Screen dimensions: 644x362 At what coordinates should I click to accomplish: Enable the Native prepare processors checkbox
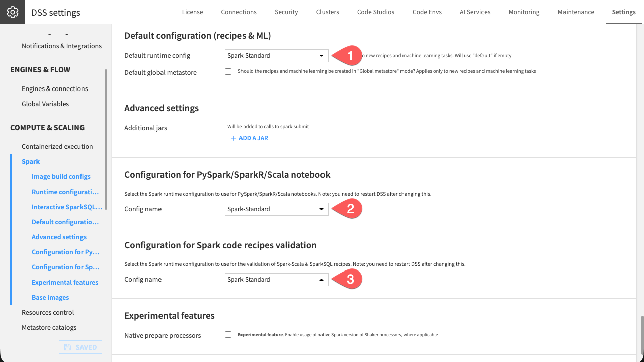pos(228,334)
